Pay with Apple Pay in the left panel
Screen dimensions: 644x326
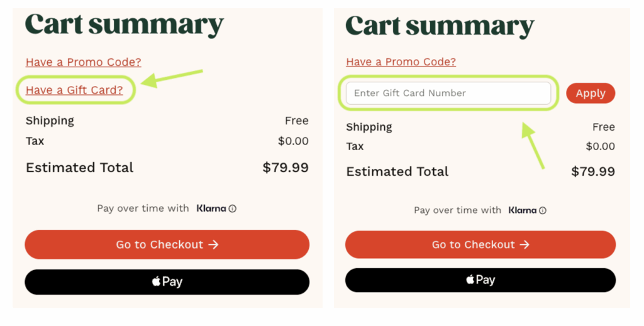(x=167, y=282)
